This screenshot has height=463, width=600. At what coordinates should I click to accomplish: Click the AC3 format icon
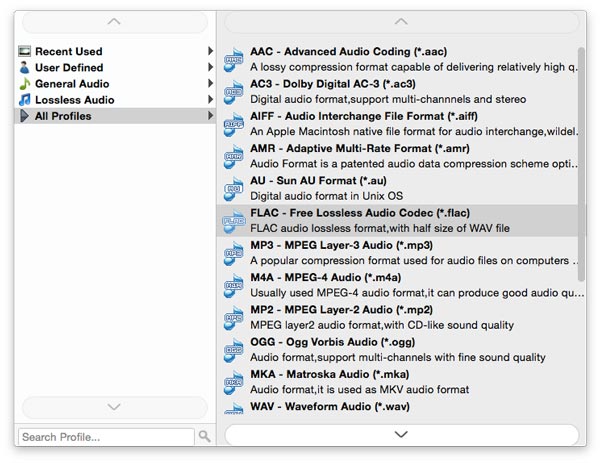(x=234, y=92)
